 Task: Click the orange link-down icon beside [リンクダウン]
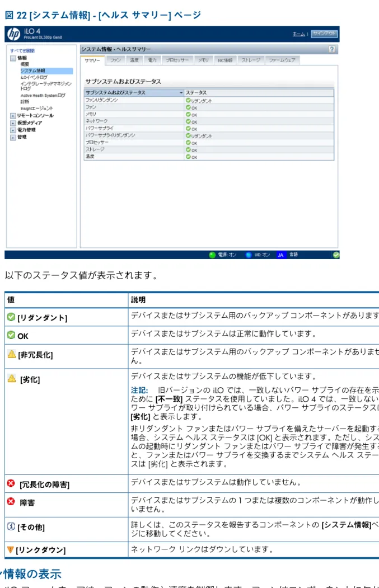click(x=11, y=550)
